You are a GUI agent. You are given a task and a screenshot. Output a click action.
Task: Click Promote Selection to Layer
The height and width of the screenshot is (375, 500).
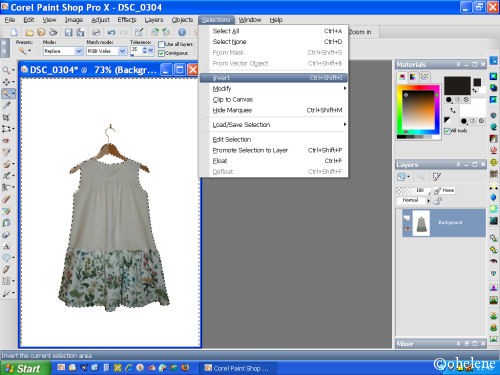point(273,150)
